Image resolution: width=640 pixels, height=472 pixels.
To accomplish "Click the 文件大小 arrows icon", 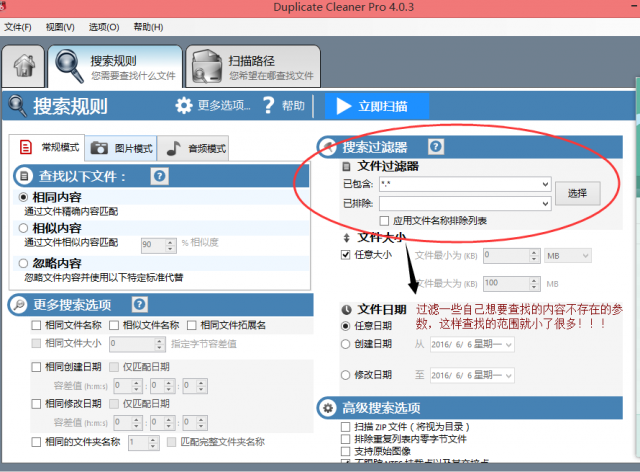I will tap(347, 238).
